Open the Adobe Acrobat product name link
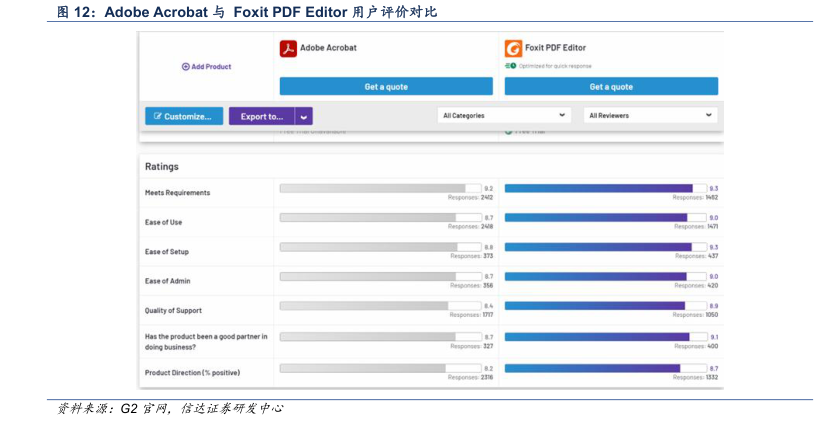This screenshot has width=833, height=425. (x=328, y=47)
